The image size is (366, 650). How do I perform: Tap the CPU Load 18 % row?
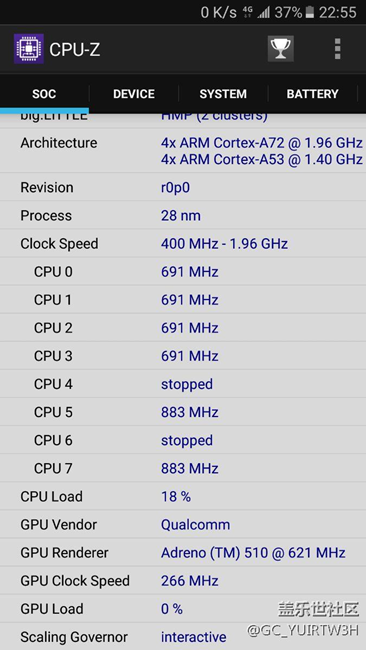point(183,497)
